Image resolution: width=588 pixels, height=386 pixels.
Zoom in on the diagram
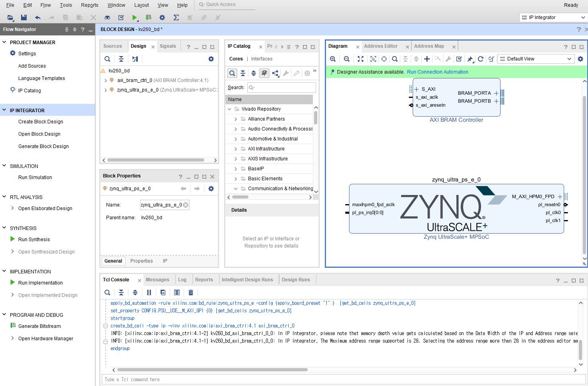[333, 59]
